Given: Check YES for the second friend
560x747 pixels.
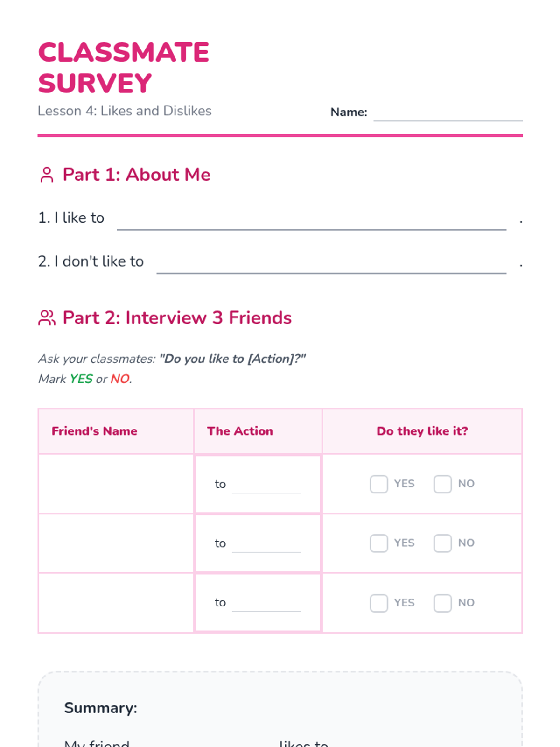Looking at the screenshot, I should tap(378, 543).
